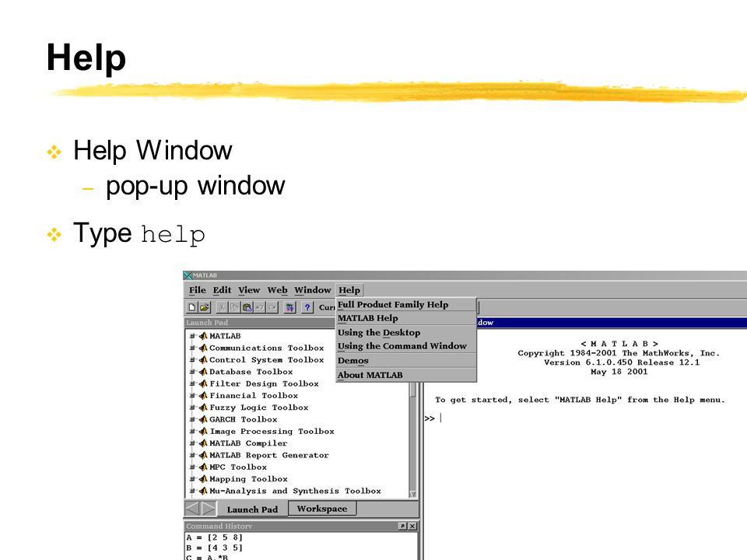
Task: Expand the Fuzzy Logic Toolbox tree node
Action: click(192, 408)
